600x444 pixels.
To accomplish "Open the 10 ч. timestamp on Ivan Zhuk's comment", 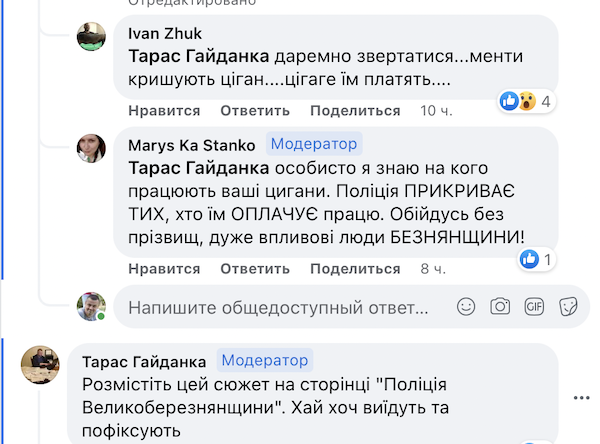I will coord(436,110).
